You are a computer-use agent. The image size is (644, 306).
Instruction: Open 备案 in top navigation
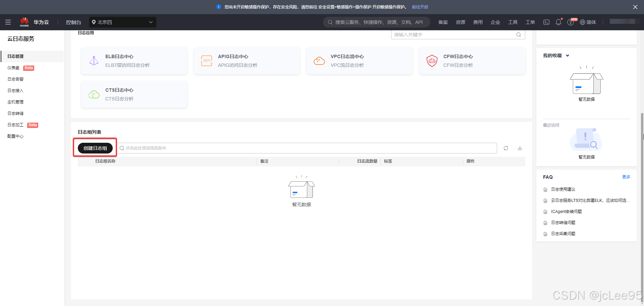(443, 22)
